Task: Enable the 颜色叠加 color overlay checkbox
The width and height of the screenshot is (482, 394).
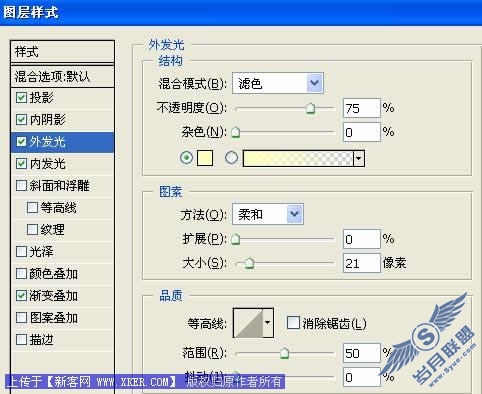Action: pos(21,274)
